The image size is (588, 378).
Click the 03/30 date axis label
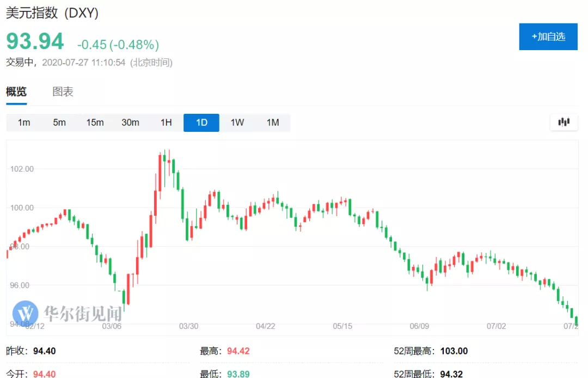coord(188,326)
